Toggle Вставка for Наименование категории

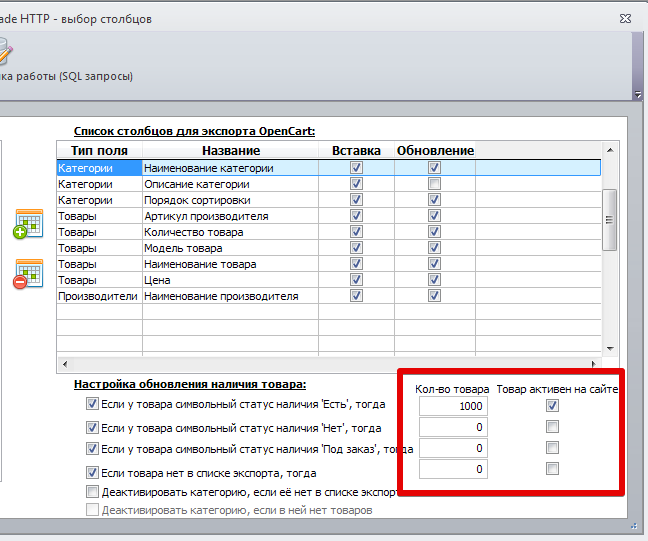tap(356, 167)
